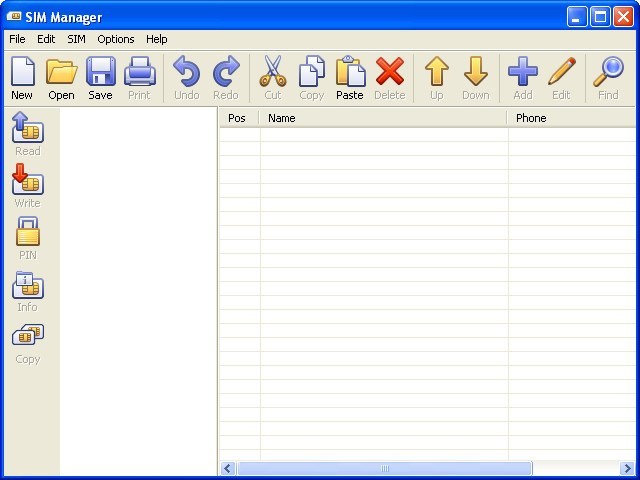Image resolution: width=640 pixels, height=480 pixels.
Task: Move entry Up with arrow icon
Action: (437, 78)
